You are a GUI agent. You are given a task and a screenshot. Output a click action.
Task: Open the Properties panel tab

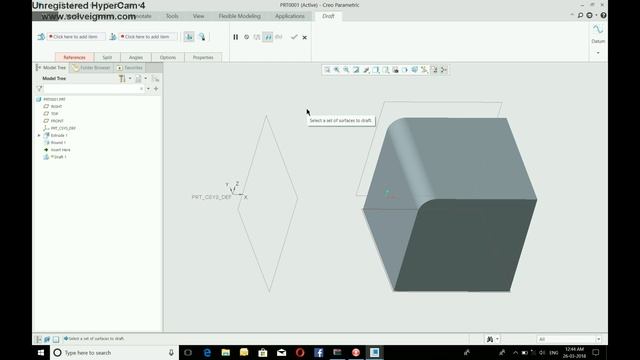[203, 58]
